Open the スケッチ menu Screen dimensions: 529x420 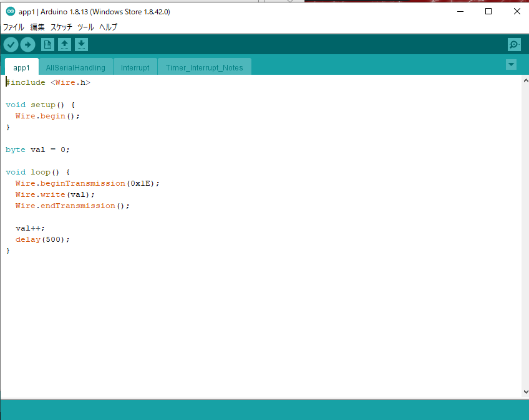pyautogui.click(x=61, y=27)
